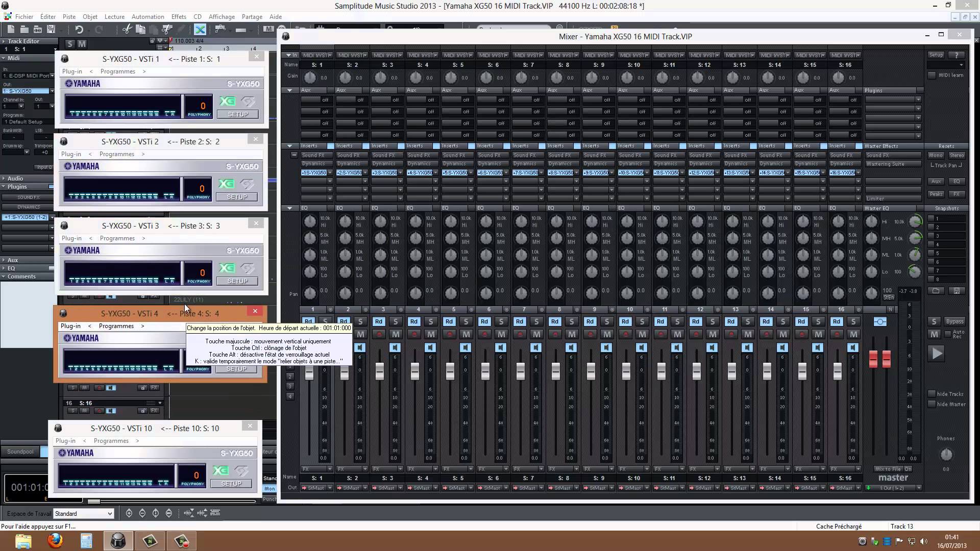Expand the Audio section in the Track Editor
The height and width of the screenshot is (551, 980).
(x=15, y=179)
